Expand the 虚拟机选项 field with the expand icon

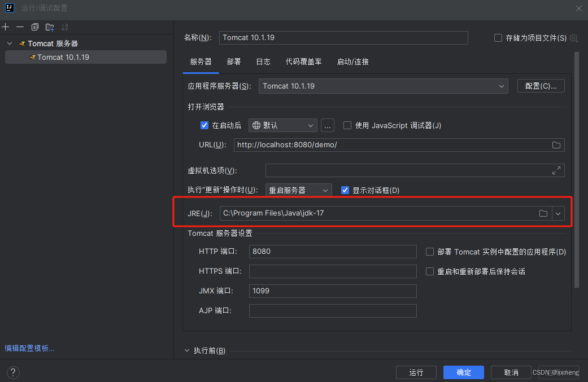(556, 170)
